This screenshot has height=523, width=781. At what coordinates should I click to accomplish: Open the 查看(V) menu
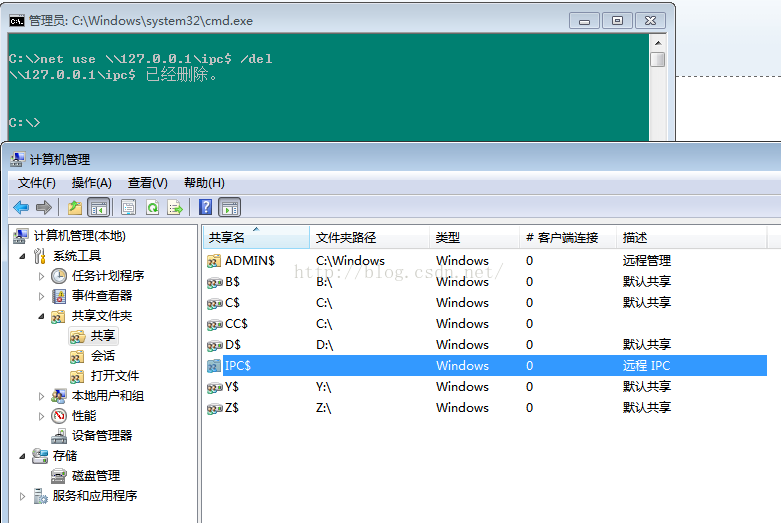[147, 183]
